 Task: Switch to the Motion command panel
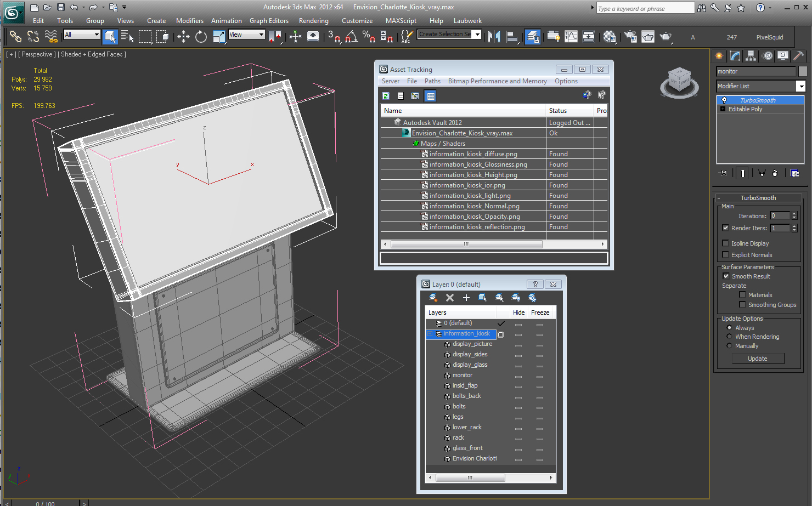coord(767,56)
